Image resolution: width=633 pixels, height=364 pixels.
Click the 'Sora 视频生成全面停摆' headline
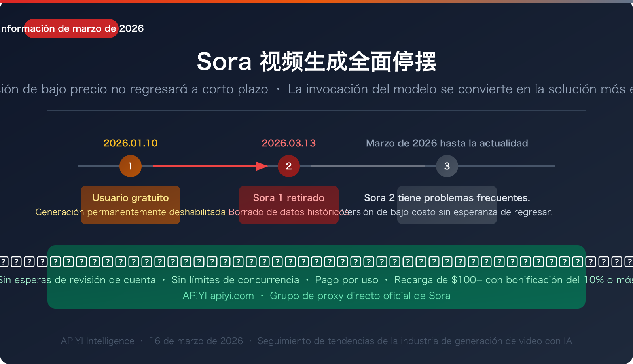316,62
